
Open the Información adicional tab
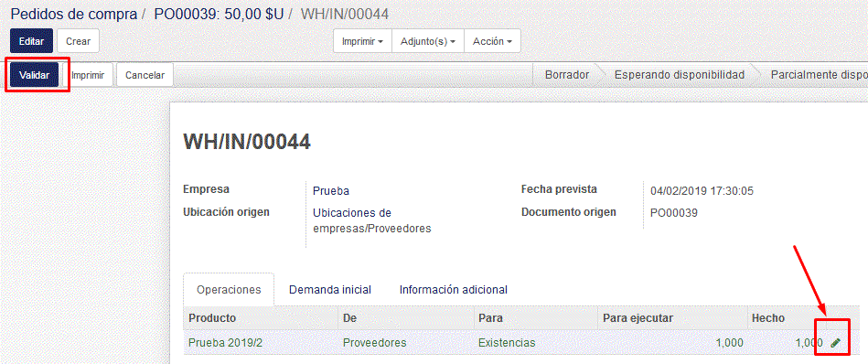click(454, 289)
